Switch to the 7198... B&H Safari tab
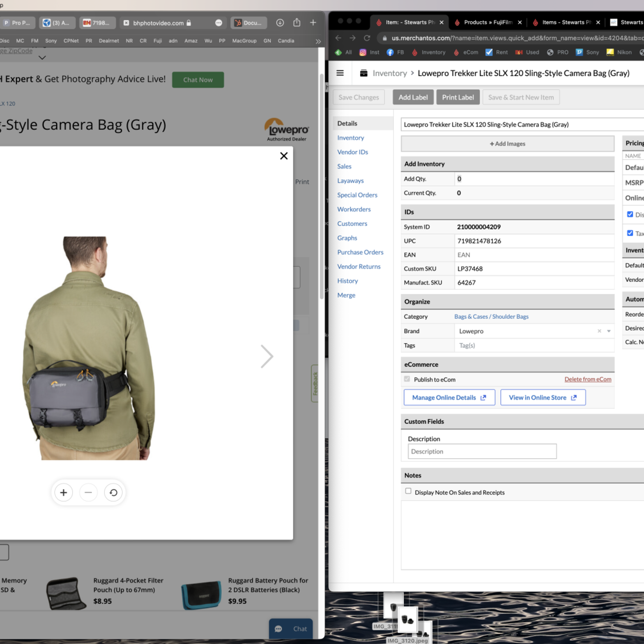Viewport: 644px width, 644px height. pyautogui.click(x=97, y=23)
